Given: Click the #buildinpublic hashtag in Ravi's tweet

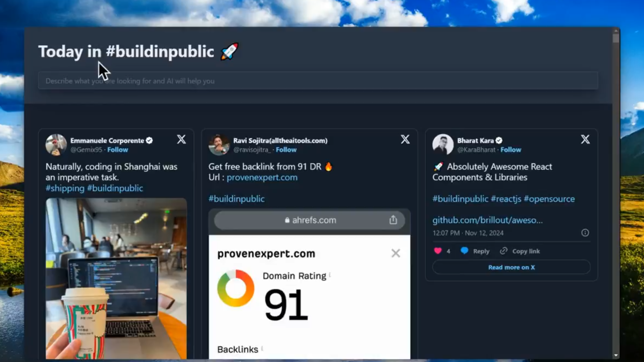Looking at the screenshot, I should (x=236, y=198).
